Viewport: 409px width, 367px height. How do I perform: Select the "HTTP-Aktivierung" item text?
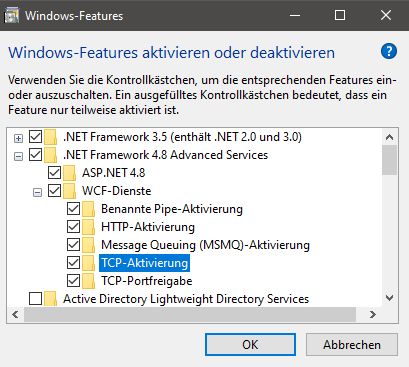tap(148, 227)
